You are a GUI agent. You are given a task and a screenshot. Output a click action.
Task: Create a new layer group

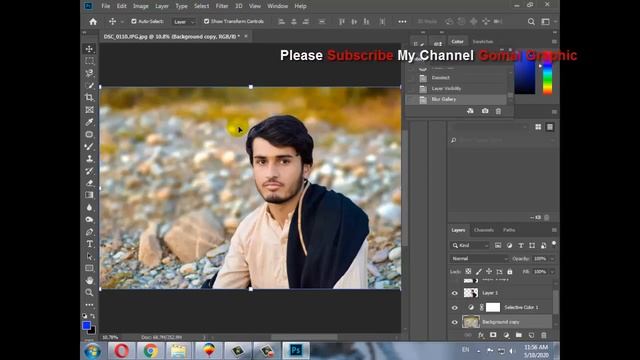click(x=518, y=335)
